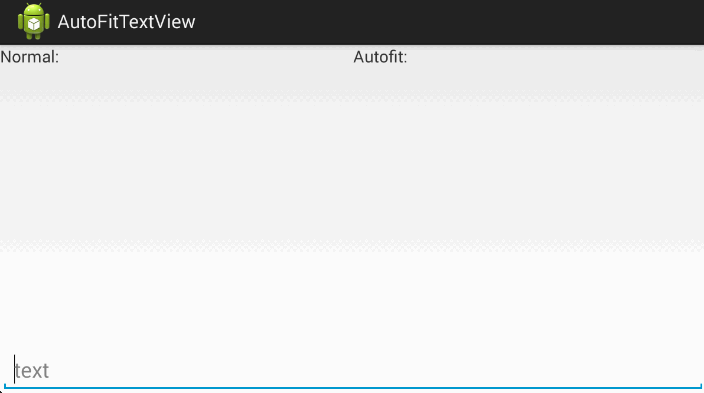Screen dimensions: 704x393
Task: Tap the green Android app icon
Action: 34,22
